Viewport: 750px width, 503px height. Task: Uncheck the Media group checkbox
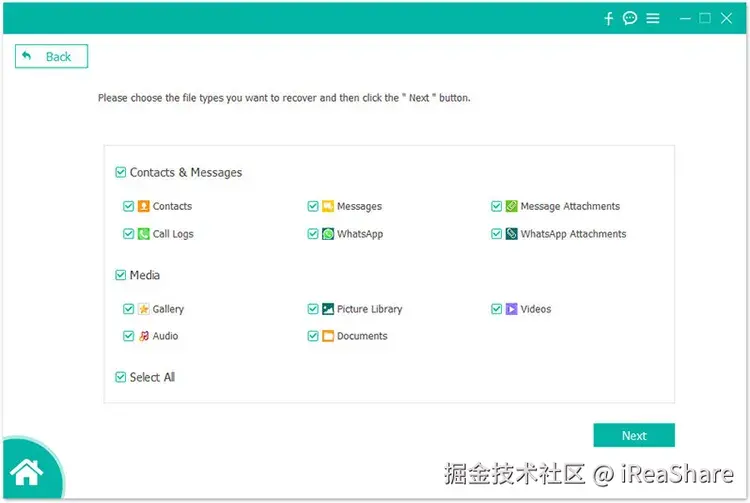tap(121, 275)
